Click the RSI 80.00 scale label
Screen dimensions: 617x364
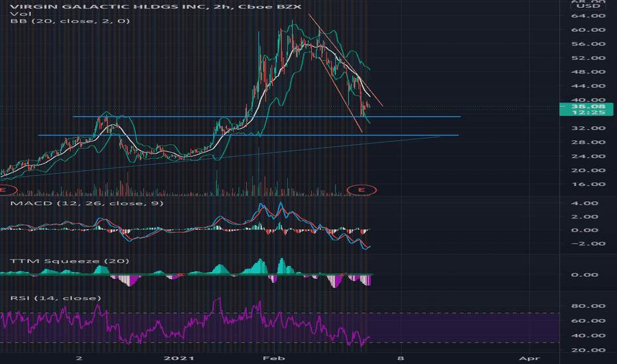tap(589, 306)
